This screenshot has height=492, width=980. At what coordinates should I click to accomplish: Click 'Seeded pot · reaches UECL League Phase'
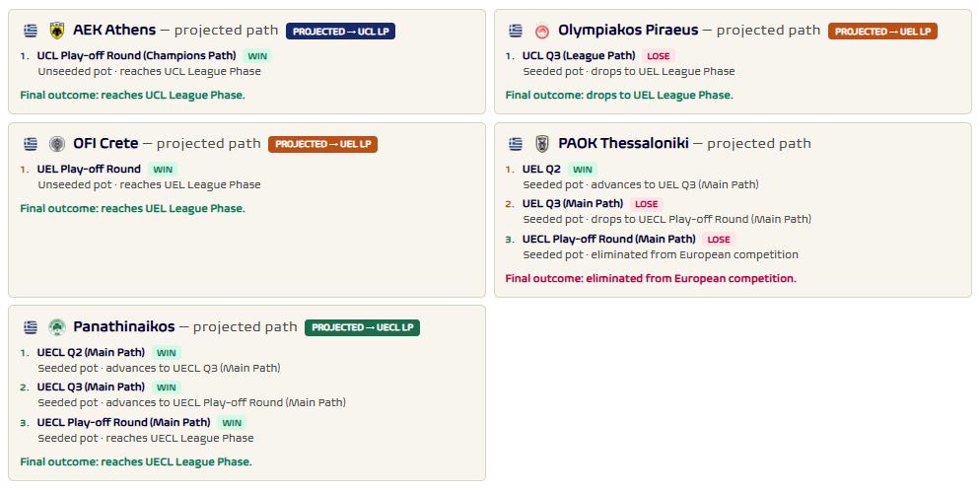pos(146,438)
